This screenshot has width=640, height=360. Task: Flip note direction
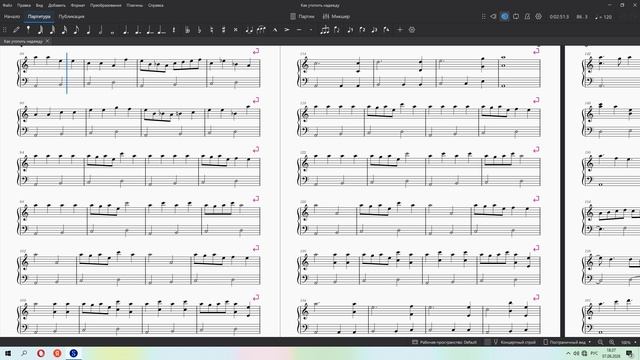[x=337, y=29]
